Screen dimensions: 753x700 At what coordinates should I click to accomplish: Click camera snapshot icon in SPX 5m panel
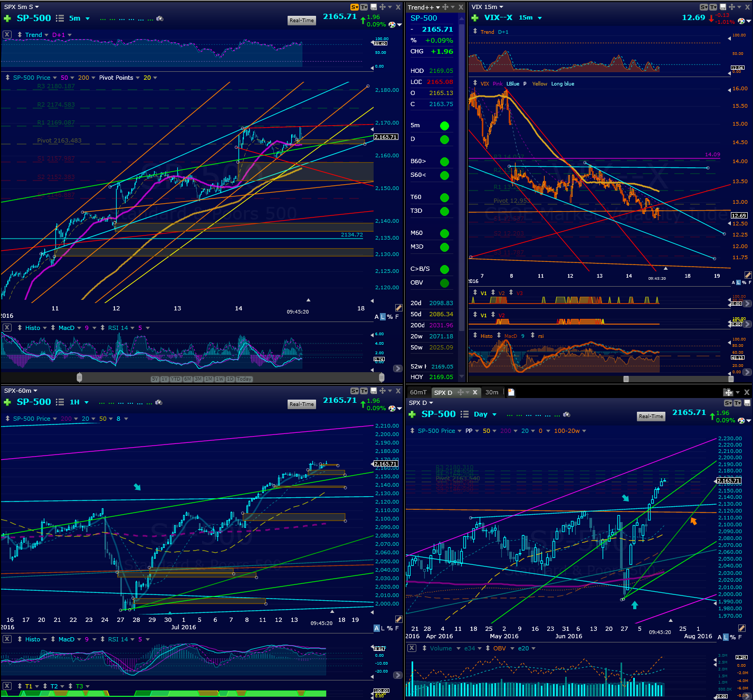pos(160,18)
